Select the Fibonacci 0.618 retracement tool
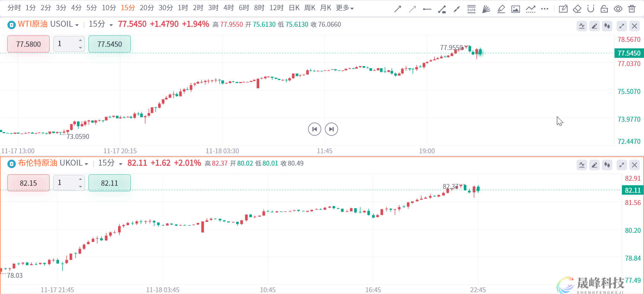This screenshot has height=294, width=644. point(471,9)
